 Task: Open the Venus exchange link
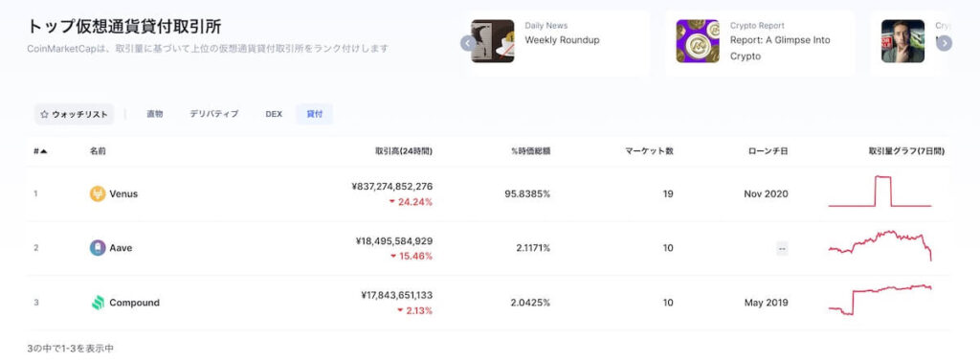[123, 193]
